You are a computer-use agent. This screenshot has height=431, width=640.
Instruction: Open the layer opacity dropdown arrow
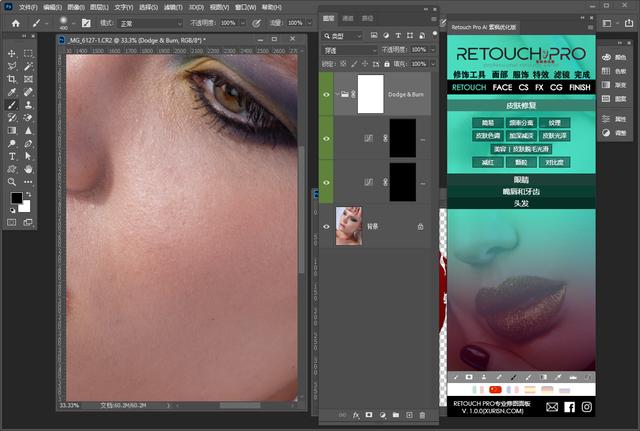pyautogui.click(x=433, y=50)
